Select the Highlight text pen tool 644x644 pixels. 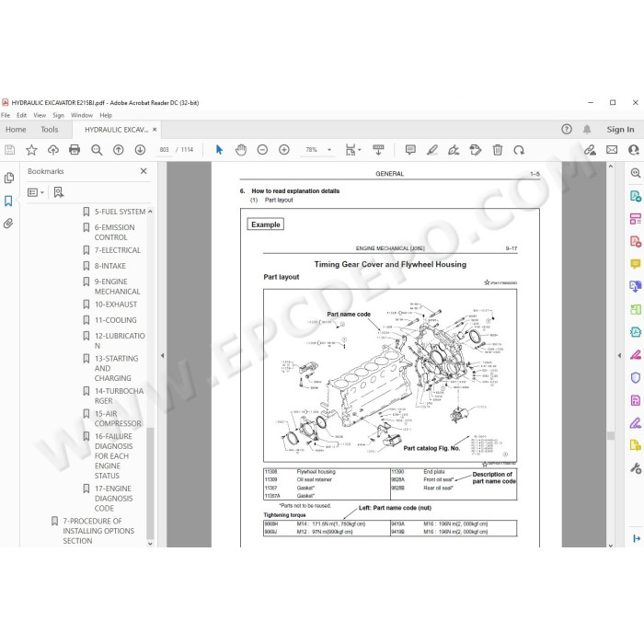point(432,150)
